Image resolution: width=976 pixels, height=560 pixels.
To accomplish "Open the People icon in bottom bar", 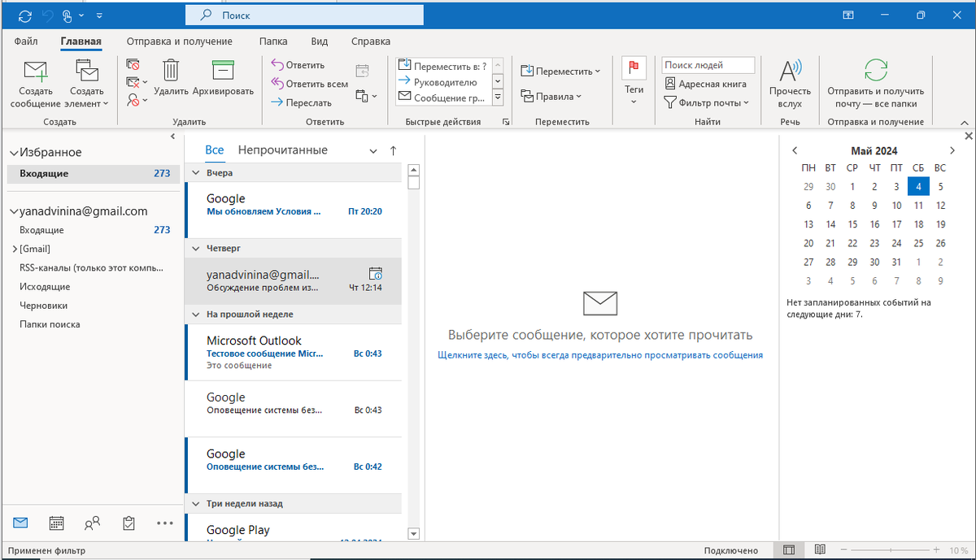I will point(92,523).
